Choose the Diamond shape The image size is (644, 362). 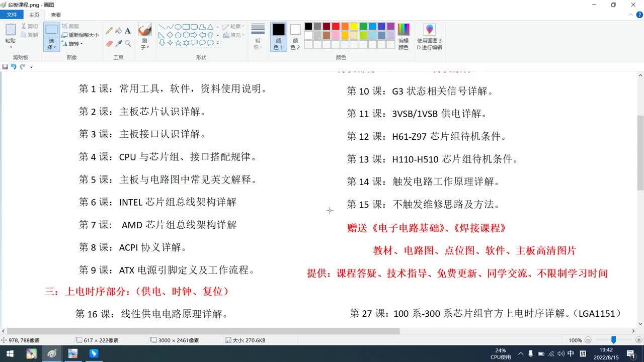pos(170,35)
